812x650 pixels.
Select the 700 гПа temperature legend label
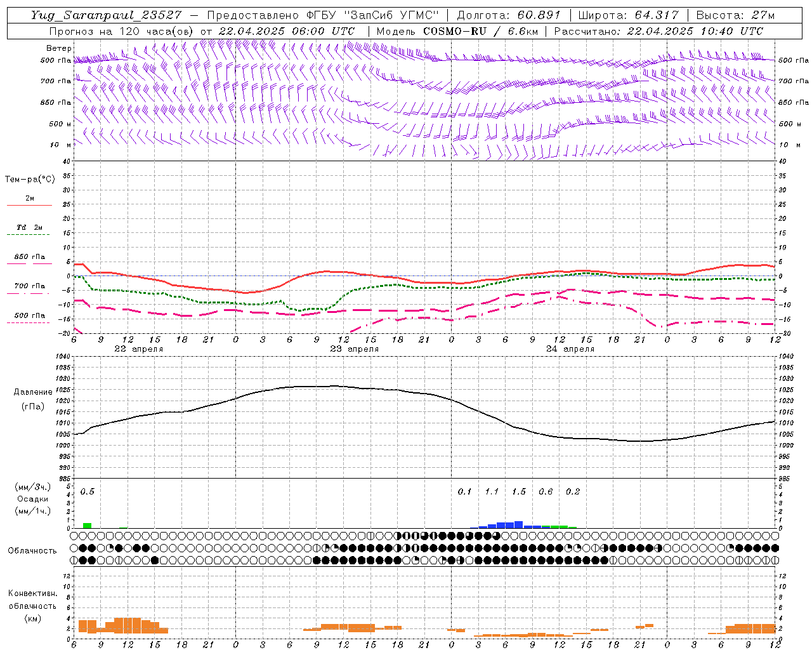29,286
